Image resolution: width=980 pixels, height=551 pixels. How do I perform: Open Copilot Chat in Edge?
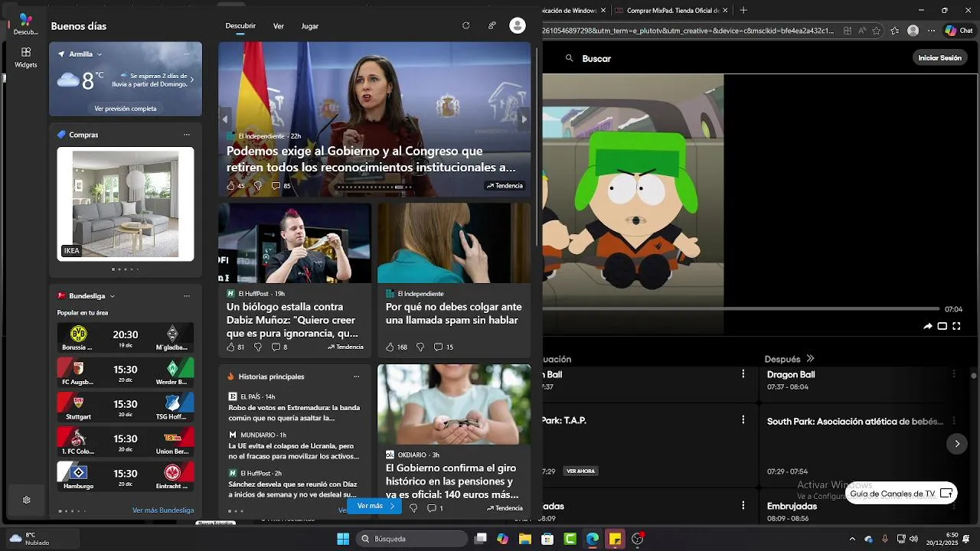pos(959,31)
